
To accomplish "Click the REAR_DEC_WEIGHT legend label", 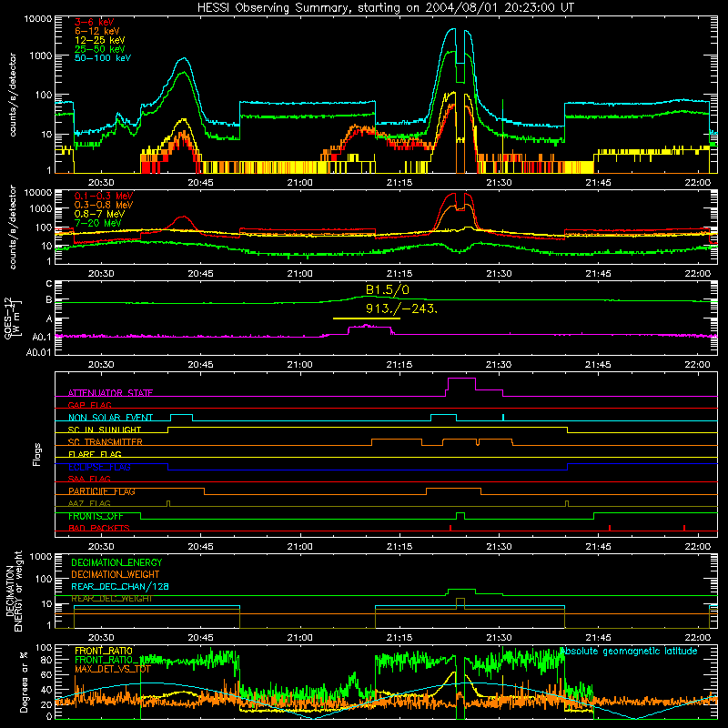I will [111, 599].
